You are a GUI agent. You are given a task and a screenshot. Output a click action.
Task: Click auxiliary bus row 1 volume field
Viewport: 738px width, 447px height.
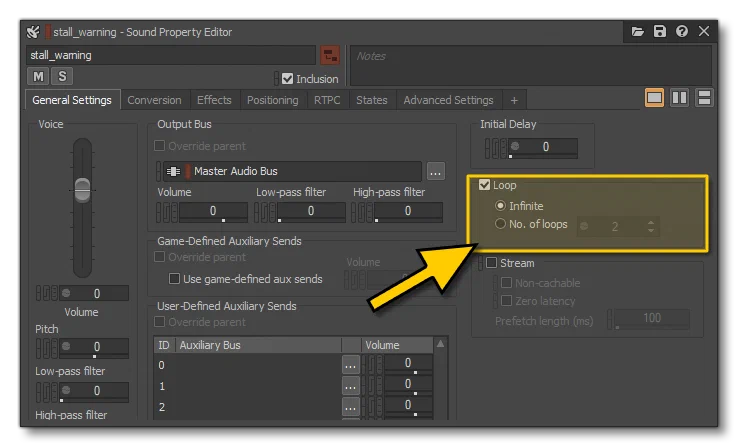point(408,385)
